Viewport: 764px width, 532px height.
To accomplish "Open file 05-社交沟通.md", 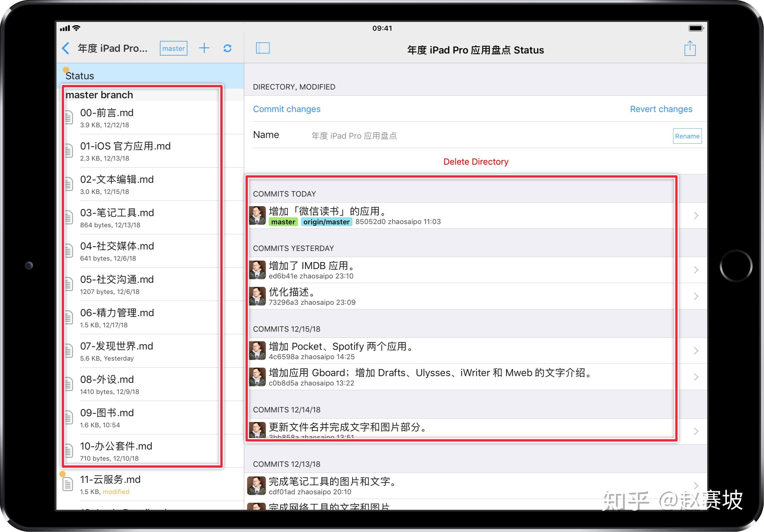I will 150,284.
